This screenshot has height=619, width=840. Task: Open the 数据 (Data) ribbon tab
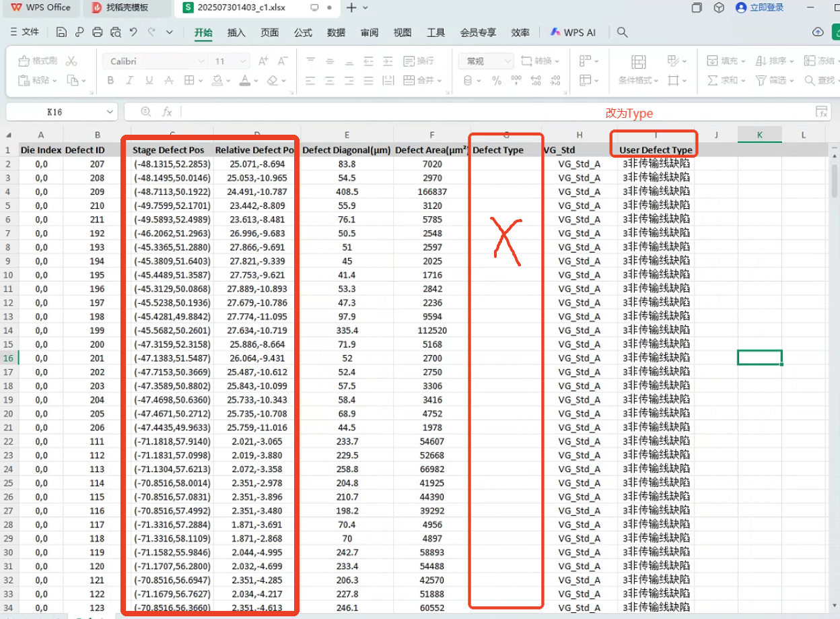point(336,32)
